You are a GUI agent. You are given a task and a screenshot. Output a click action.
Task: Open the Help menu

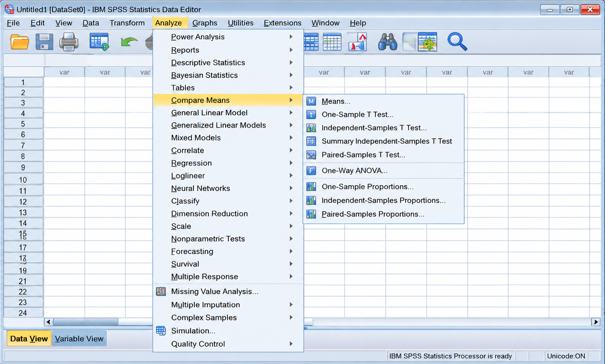[358, 23]
